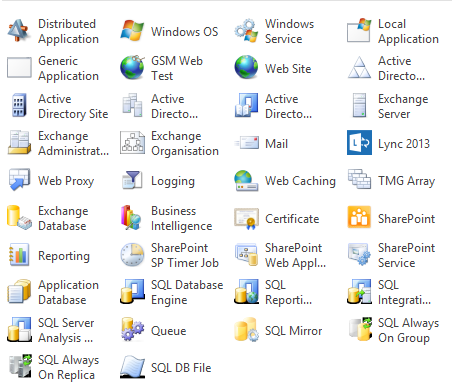Select the Active Directory grey servers icon
Image resolution: width=452 pixels, height=389 pixels.
pyautogui.click(x=132, y=106)
